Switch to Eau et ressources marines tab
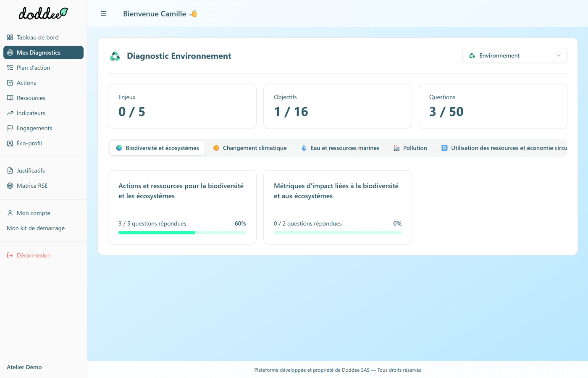This screenshot has width=588, height=378. pyautogui.click(x=340, y=148)
